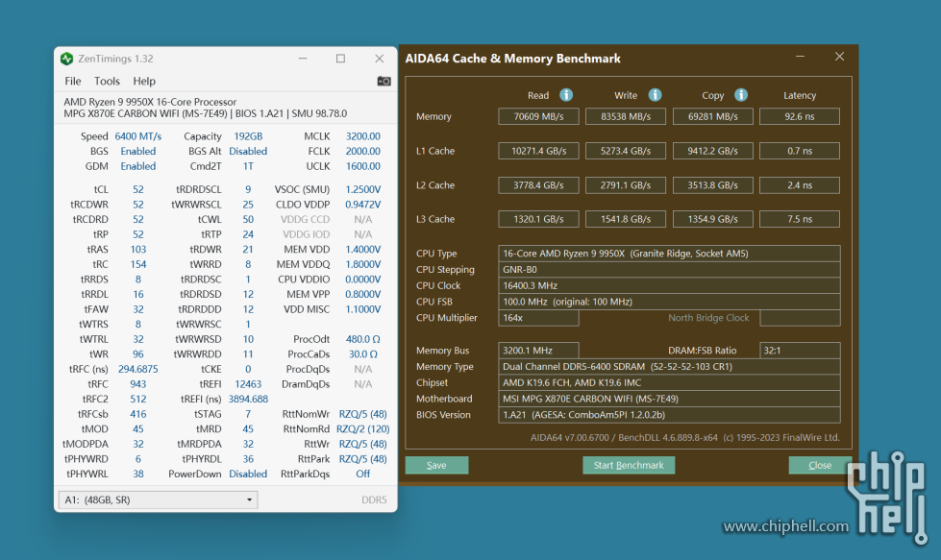Click L2 Cache Write value 2791.1 GB/s
This screenshot has width=941, height=560.
point(626,185)
